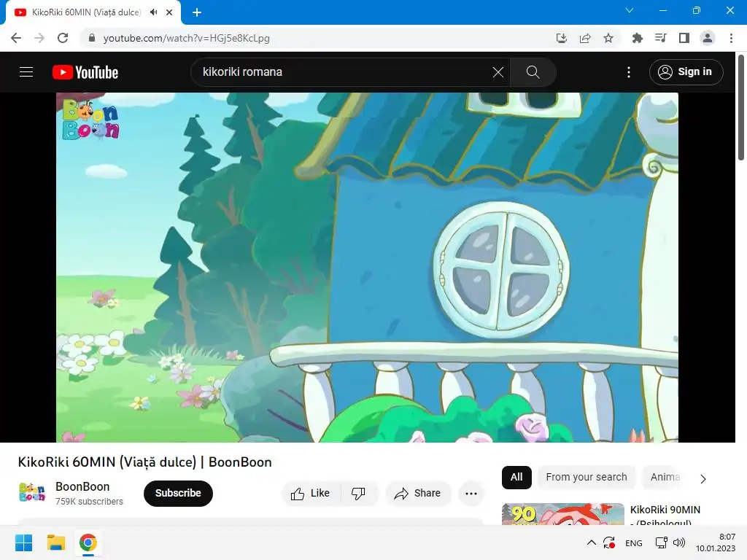Switch input language from ENG
The width and height of the screenshot is (747, 560).
point(634,542)
